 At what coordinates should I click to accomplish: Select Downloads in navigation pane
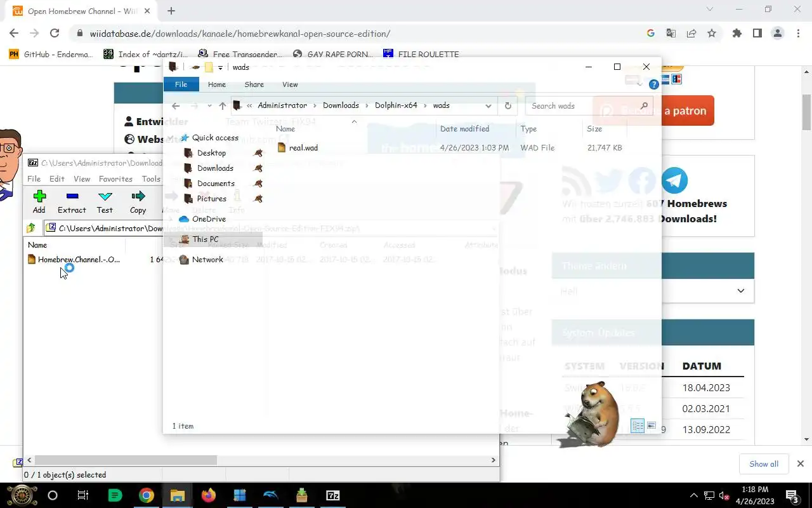pos(215,168)
